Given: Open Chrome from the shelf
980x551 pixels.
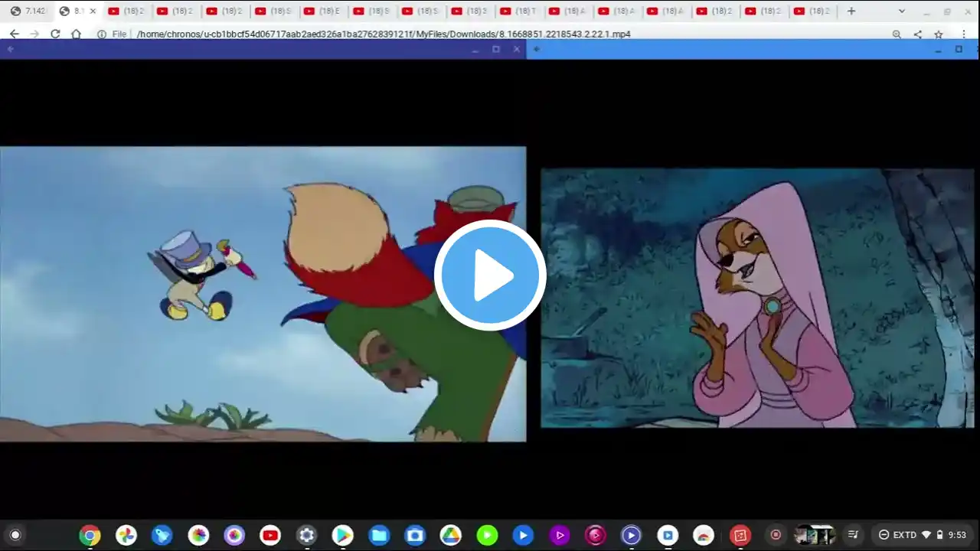Looking at the screenshot, I should (x=90, y=535).
